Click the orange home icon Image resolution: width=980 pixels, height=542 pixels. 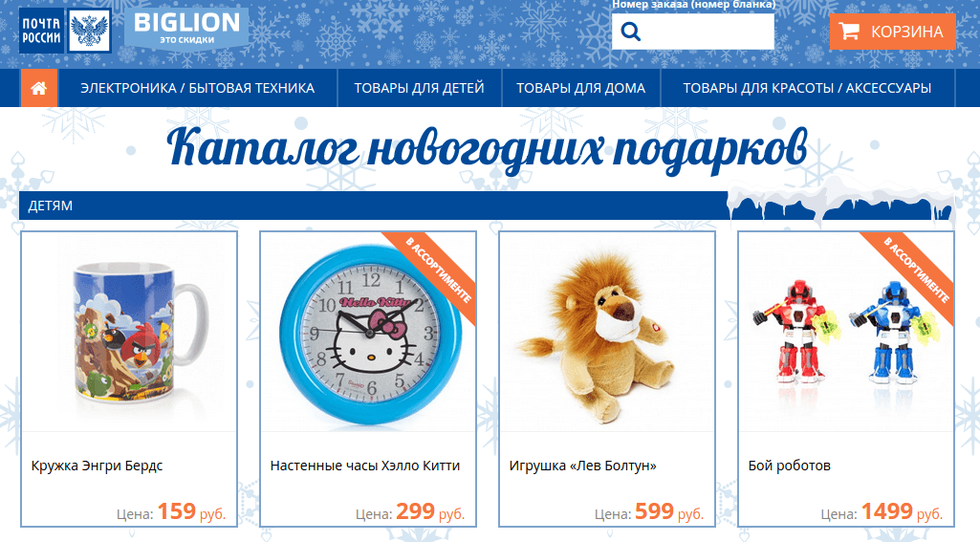39,88
